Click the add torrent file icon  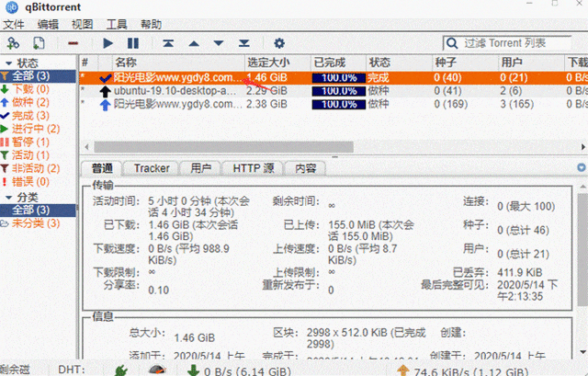click(39, 43)
